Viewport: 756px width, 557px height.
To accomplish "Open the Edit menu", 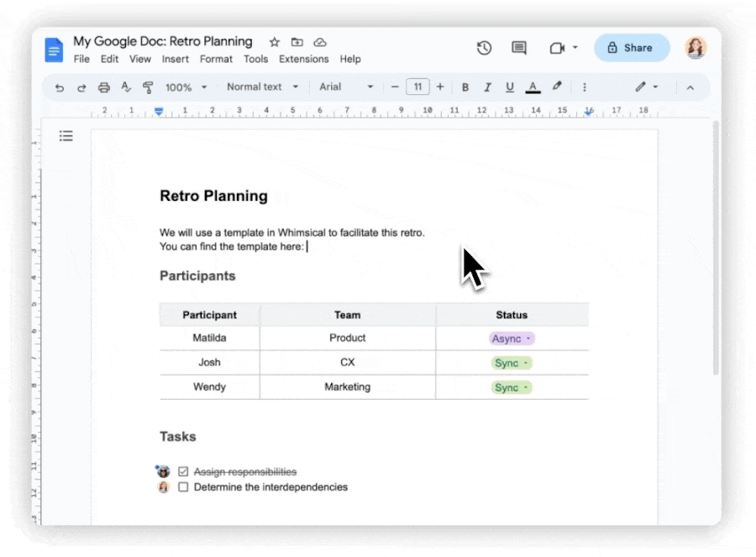I will click(x=109, y=59).
